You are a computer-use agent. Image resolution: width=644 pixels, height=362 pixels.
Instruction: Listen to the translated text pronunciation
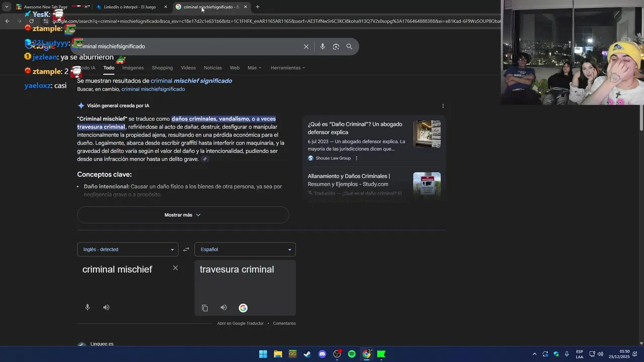click(223, 308)
